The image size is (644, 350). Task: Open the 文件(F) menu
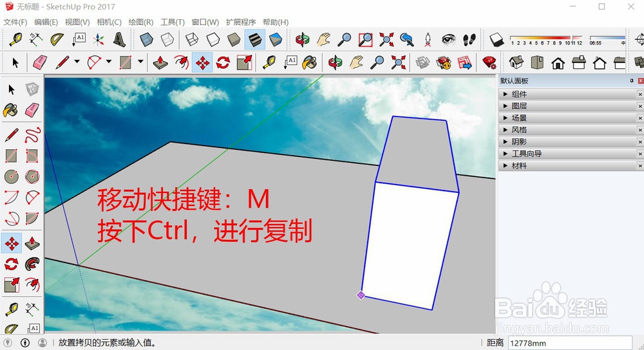[15, 22]
